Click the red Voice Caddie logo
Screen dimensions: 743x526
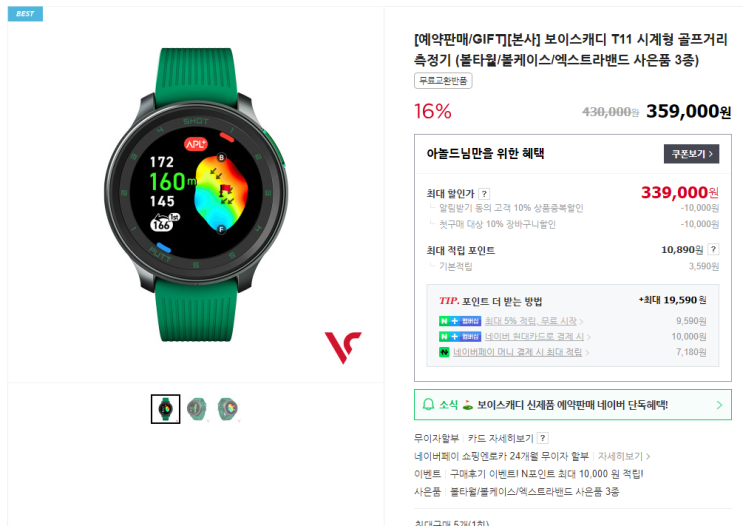pos(343,347)
